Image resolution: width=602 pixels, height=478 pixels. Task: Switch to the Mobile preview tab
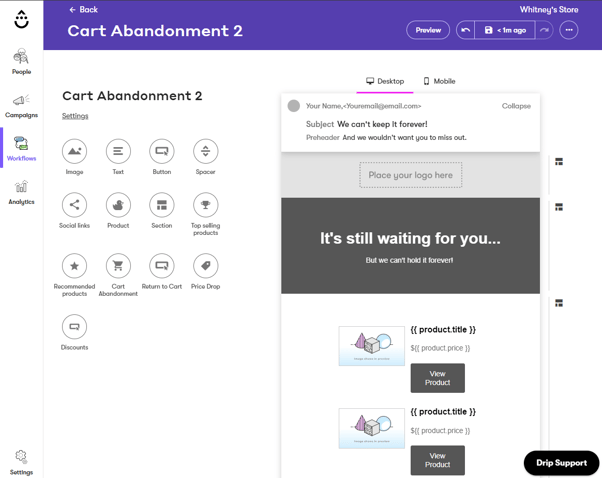pos(439,81)
